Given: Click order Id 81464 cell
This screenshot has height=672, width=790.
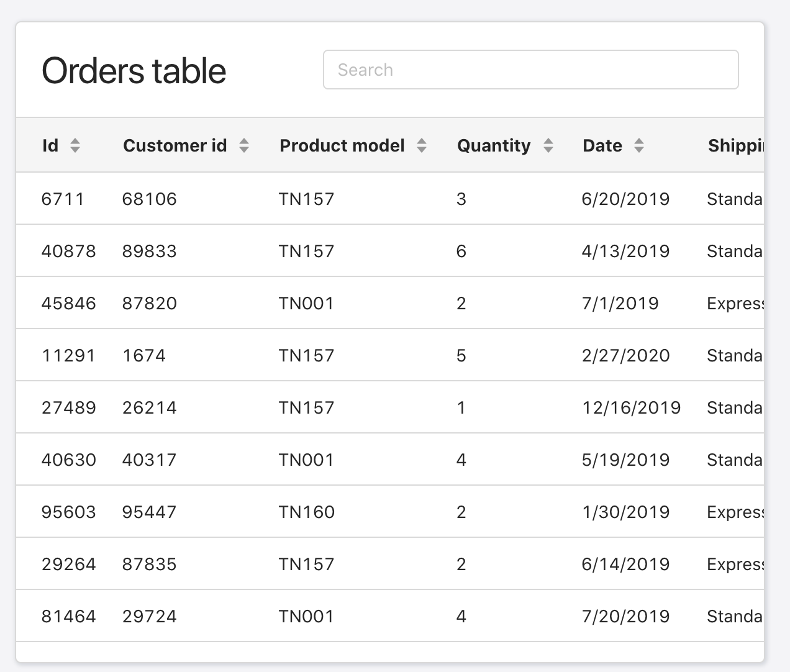Looking at the screenshot, I should click(68, 616).
